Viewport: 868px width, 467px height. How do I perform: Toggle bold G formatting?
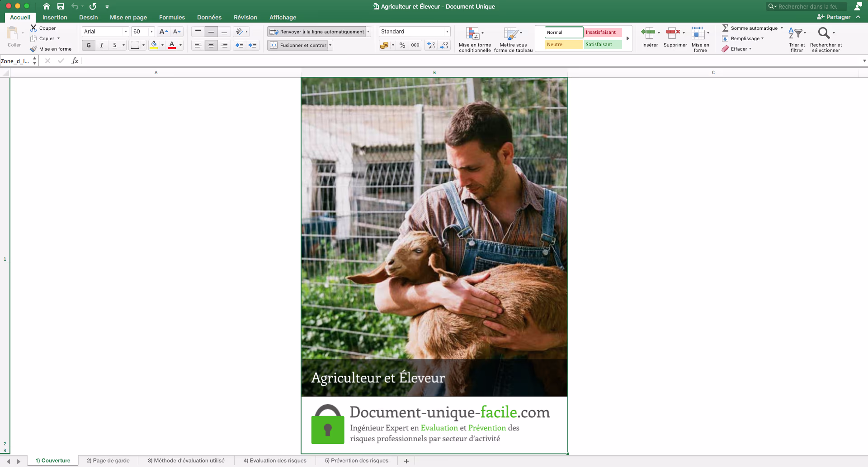point(89,45)
